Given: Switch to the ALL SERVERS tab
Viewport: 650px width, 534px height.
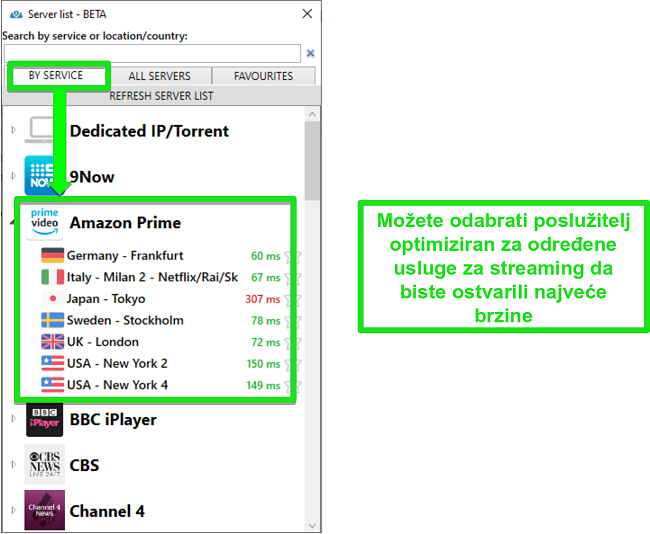Looking at the screenshot, I should (x=160, y=76).
